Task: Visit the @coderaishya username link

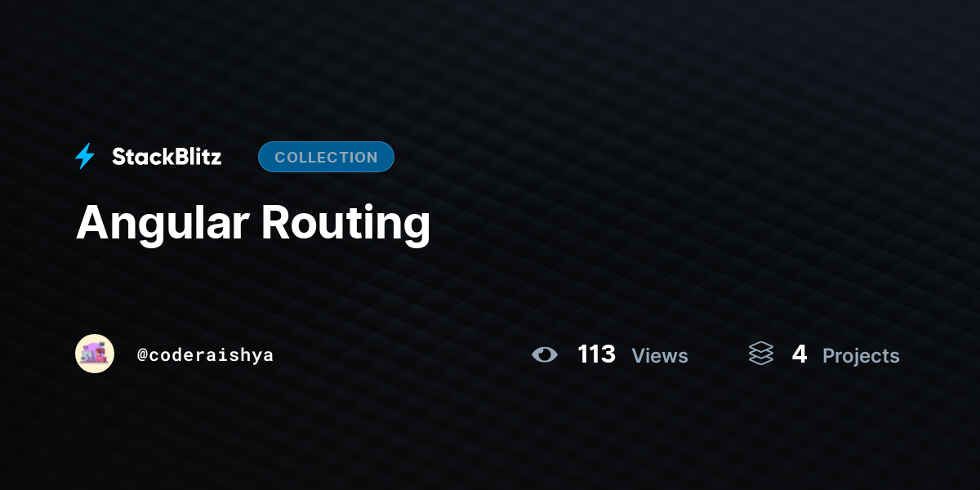Action: pyautogui.click(x=205, y=355)
